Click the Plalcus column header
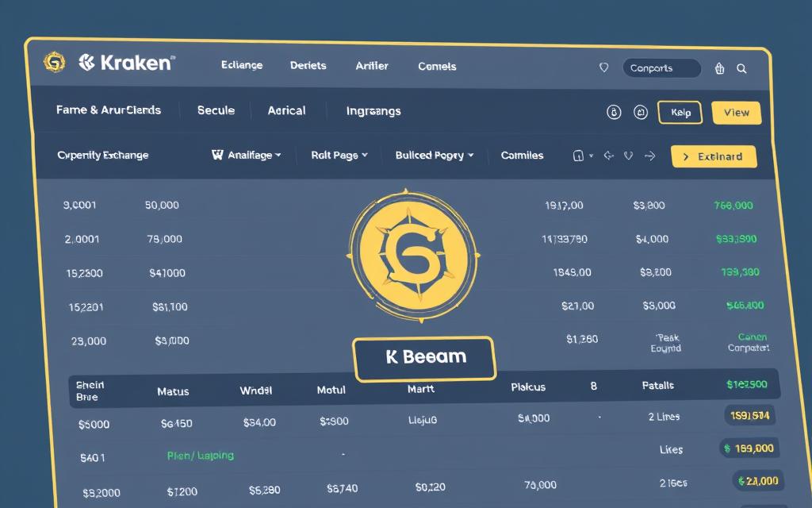This screenshot has height=508, width=812. (528, 387)
